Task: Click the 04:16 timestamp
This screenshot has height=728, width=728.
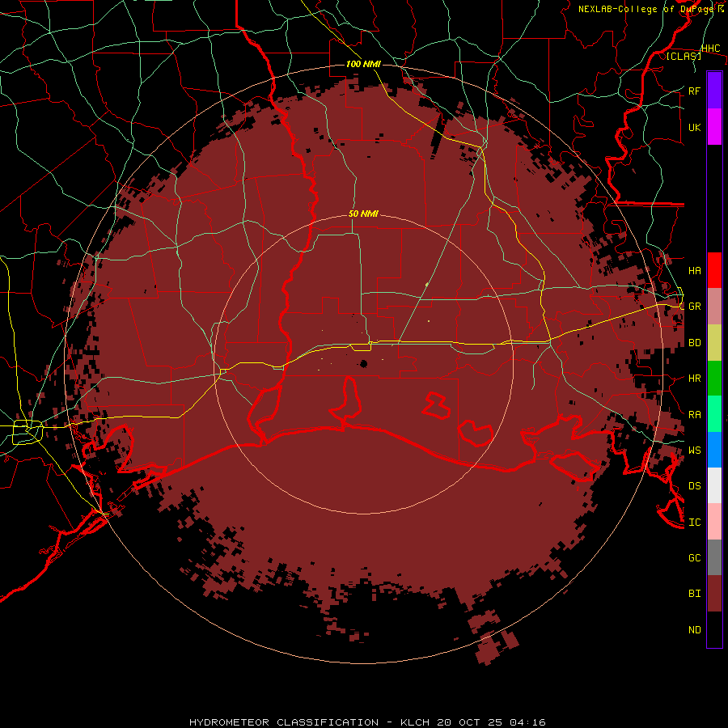Action: (x=527, y=722)
